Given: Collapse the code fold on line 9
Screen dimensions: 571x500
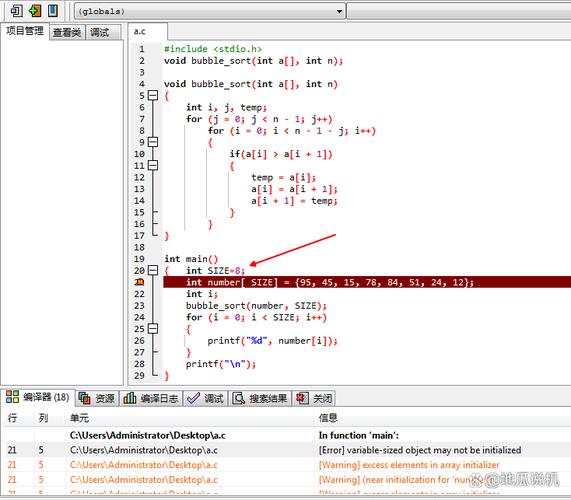Looking at the screenshot, I should [x=153, y=142].
